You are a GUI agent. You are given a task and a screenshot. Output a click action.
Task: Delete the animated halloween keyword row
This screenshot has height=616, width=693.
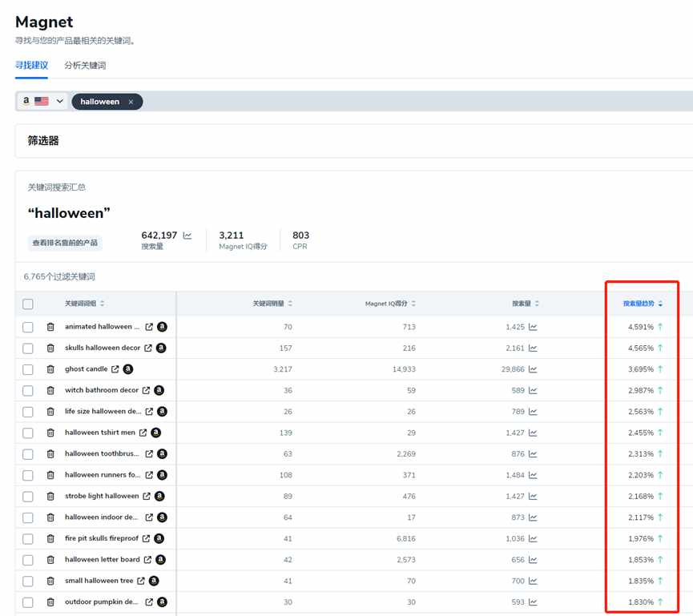(50, 327)
